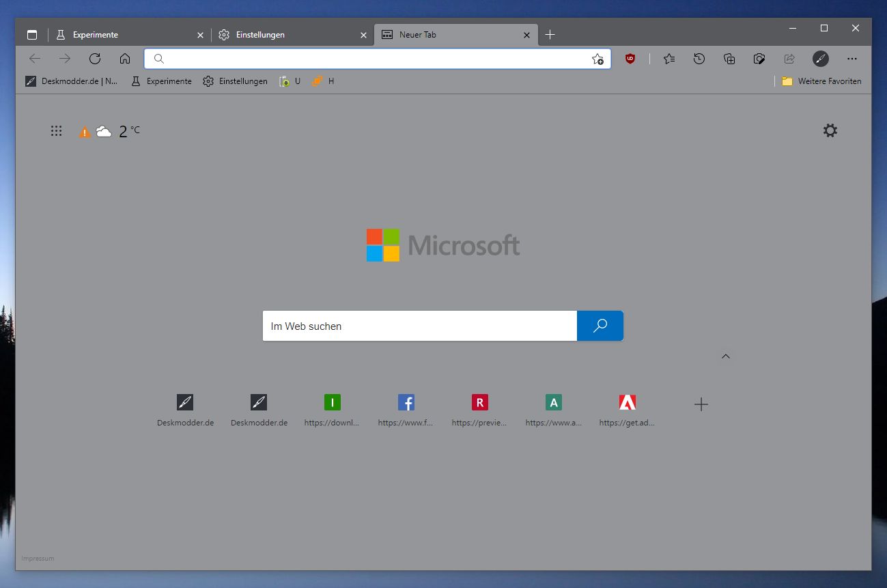
Task: Click the Microsoft logo
Action: 443,245
